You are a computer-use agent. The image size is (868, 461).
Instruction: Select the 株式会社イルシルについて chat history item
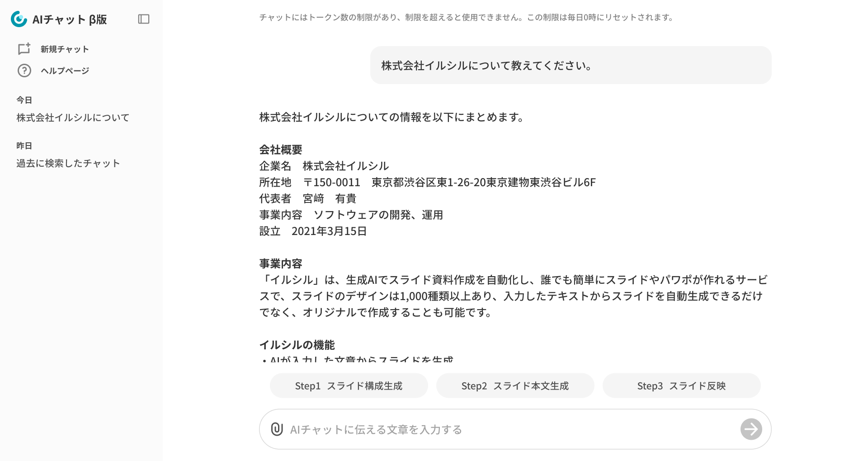(x=73, y=118)
